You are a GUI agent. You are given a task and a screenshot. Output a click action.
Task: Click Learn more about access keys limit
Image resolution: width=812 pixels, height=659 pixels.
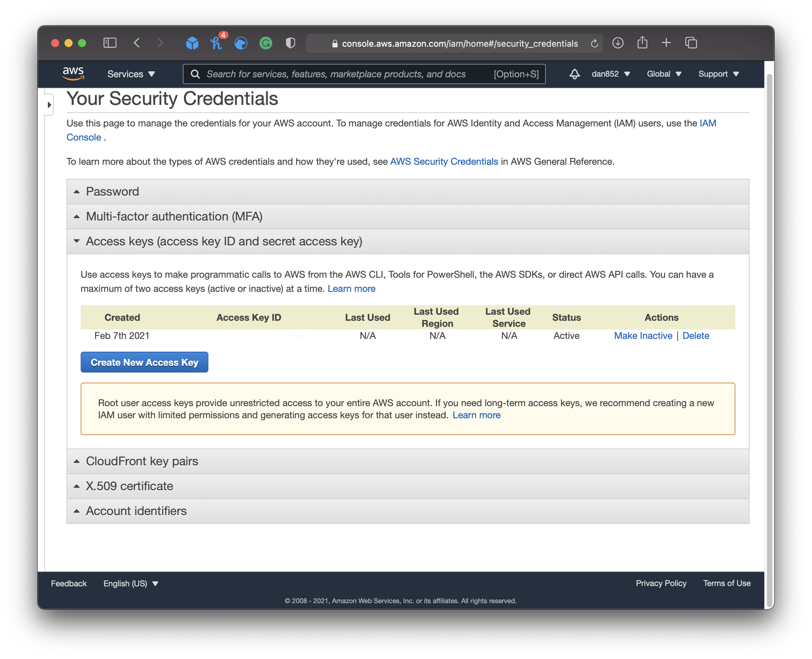click(x=351, y=289)
